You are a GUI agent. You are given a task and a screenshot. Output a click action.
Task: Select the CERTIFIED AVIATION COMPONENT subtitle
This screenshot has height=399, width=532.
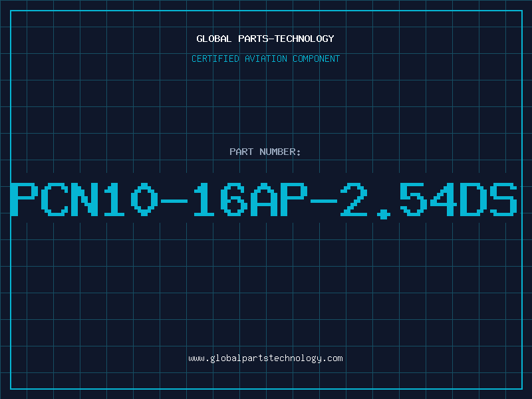(x=265, y=59)
